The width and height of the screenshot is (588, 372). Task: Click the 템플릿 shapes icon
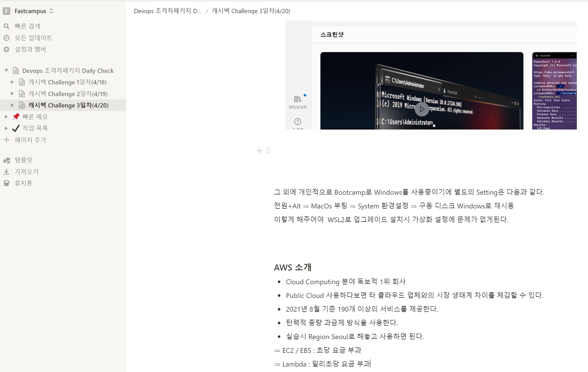point(7,160)
